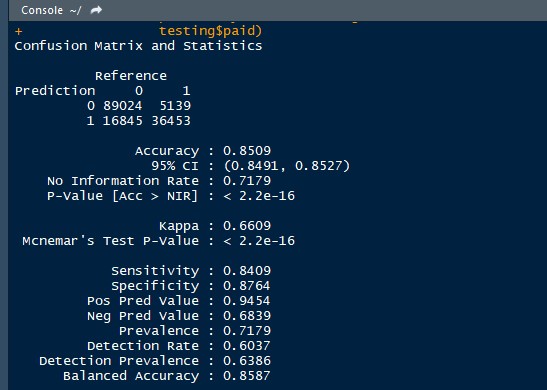Click the 'Confusion Matrix and Statistics' heading
The height and width of the screenshot is (390, 547).
point(138,46)
